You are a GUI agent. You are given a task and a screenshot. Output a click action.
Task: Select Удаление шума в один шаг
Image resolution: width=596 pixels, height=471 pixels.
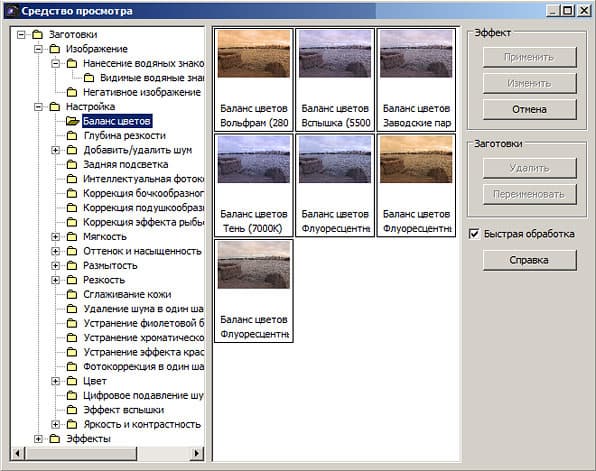click(x=143, y=309)
